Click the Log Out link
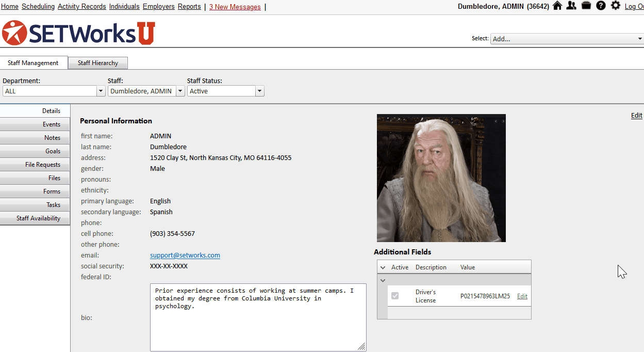Screen dimensions: 644x352 634,7
